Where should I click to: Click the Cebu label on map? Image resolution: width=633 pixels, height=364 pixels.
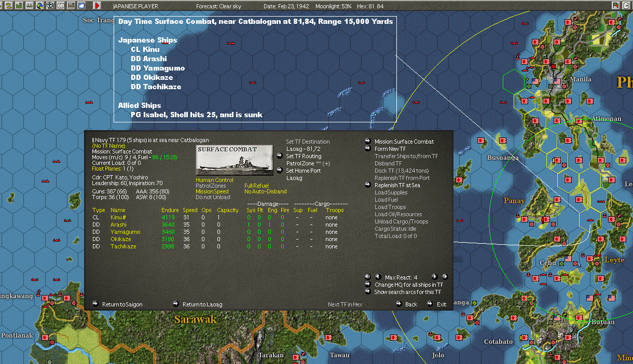pos(547,262)
